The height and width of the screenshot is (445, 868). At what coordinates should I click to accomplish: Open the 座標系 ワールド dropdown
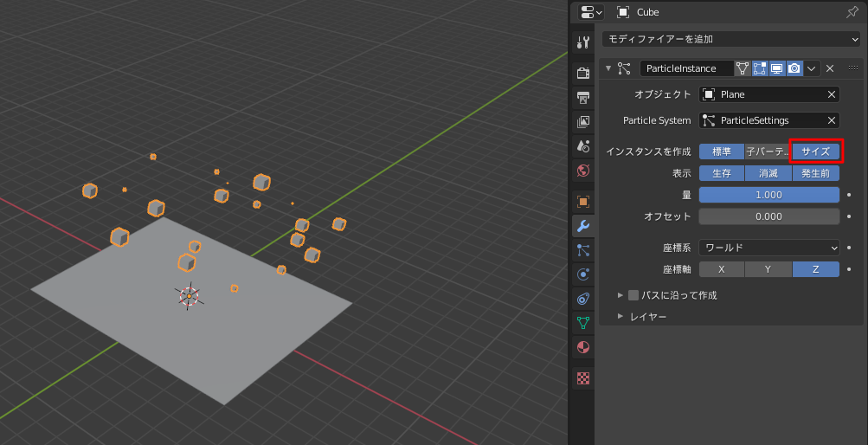click(x=768, y=248)
